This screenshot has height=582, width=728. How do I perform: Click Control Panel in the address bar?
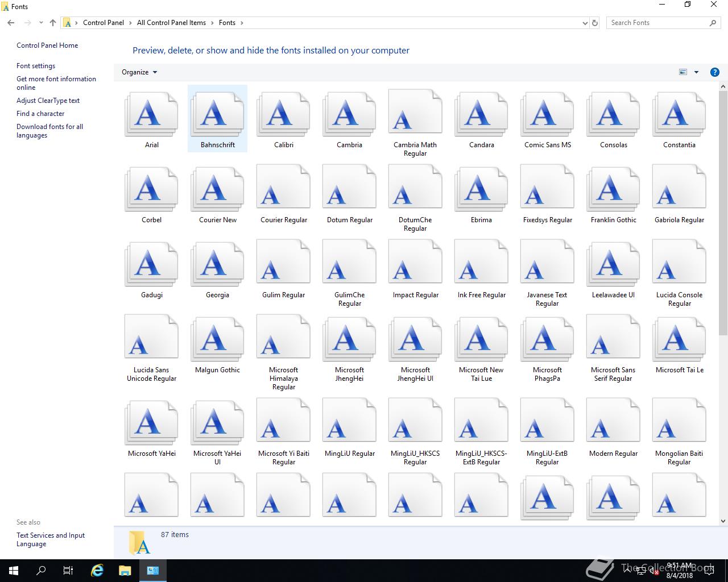104,23
